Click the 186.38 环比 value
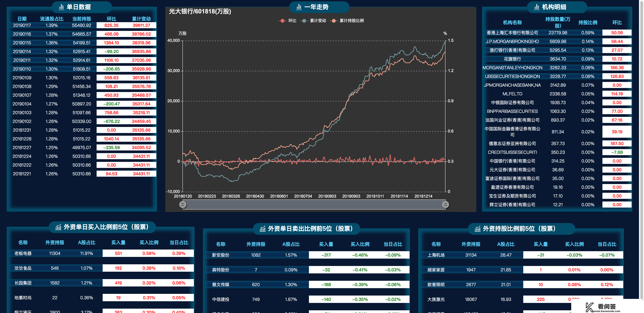Screen dimensions: 644x313 [x=617, y=68]
